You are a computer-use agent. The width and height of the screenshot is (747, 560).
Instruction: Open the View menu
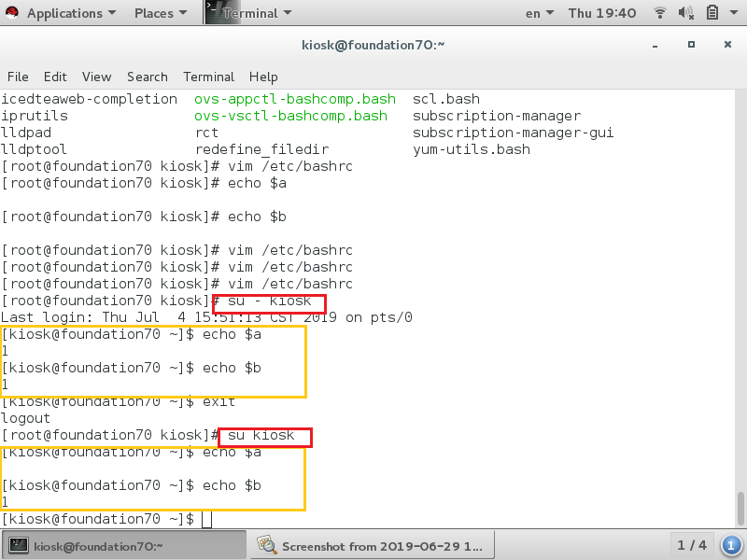(97, 77)
